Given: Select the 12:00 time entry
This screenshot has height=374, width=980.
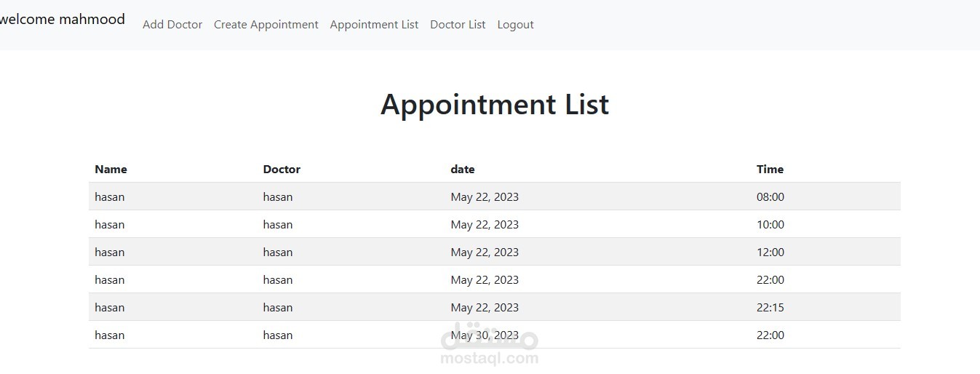Looking at the screenshot, I should 770,252.
